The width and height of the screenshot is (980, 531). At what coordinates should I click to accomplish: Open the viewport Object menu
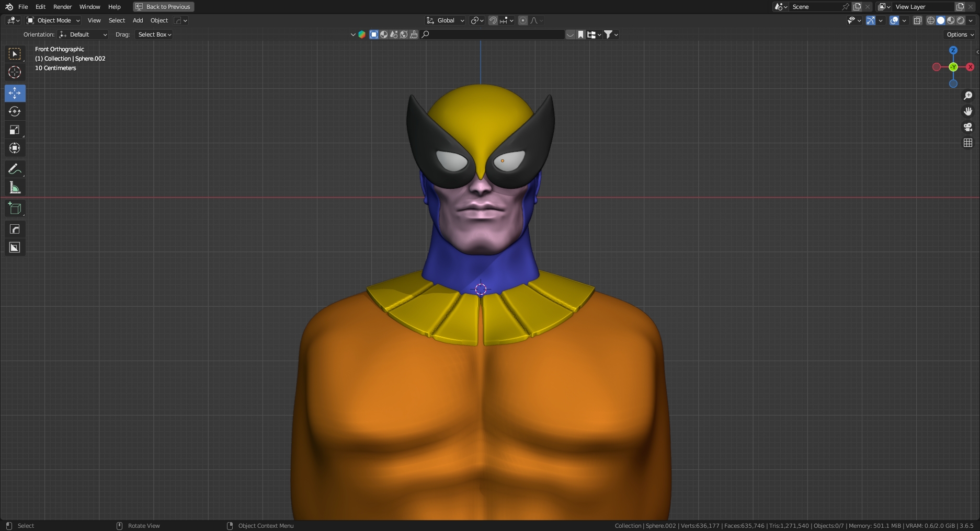pyautogui.click(x=159, y=20)
